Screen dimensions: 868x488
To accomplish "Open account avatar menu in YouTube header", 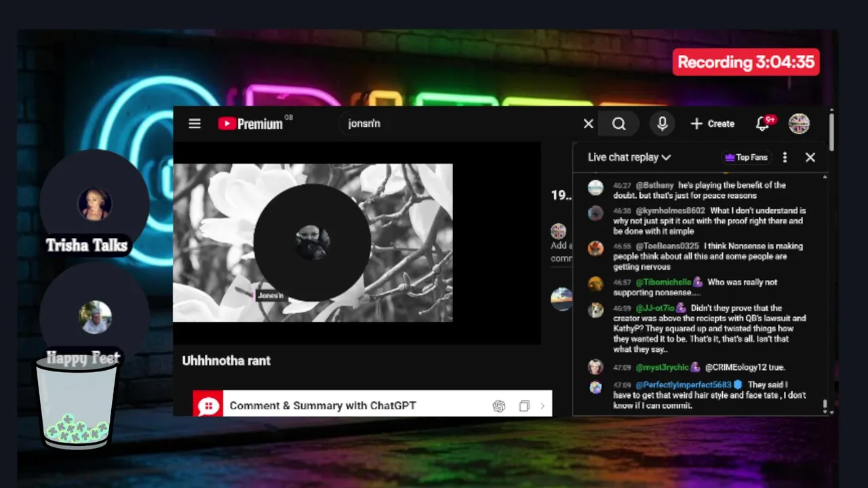I will pos(800,123).
